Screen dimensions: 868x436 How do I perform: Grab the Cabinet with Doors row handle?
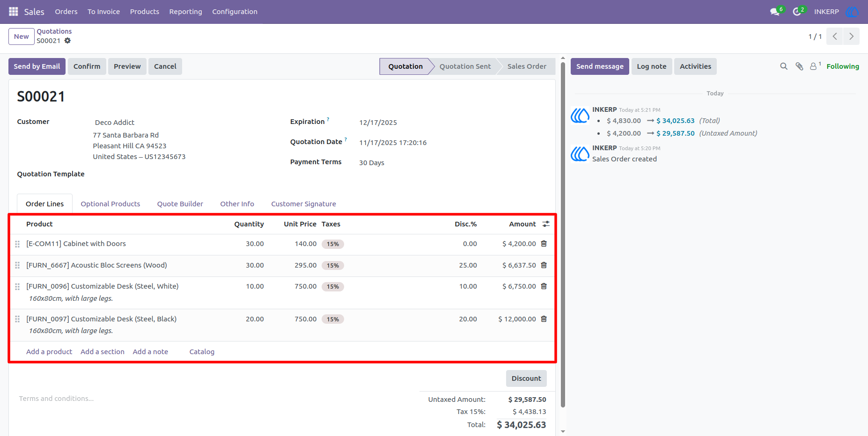tap(17, 244)
